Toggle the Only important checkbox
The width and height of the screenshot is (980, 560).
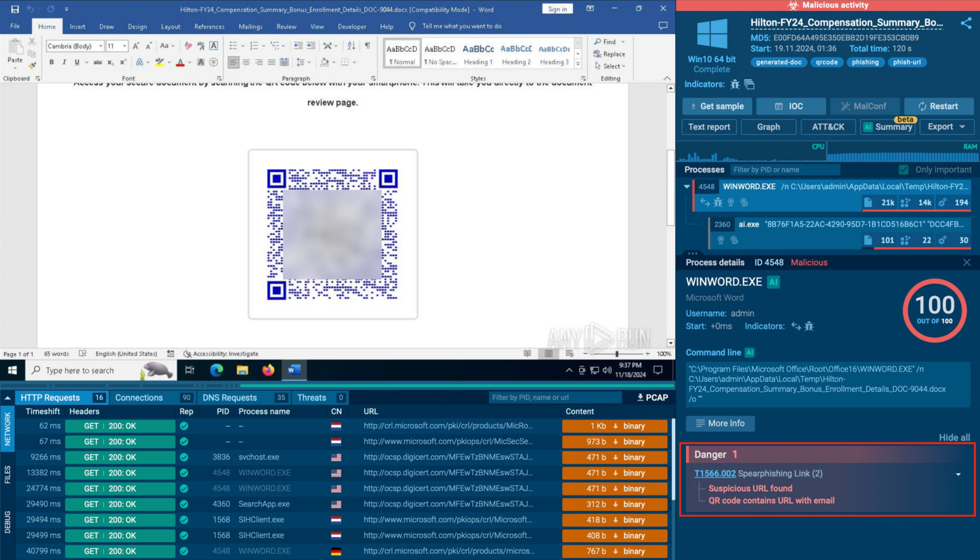point(903,169)
